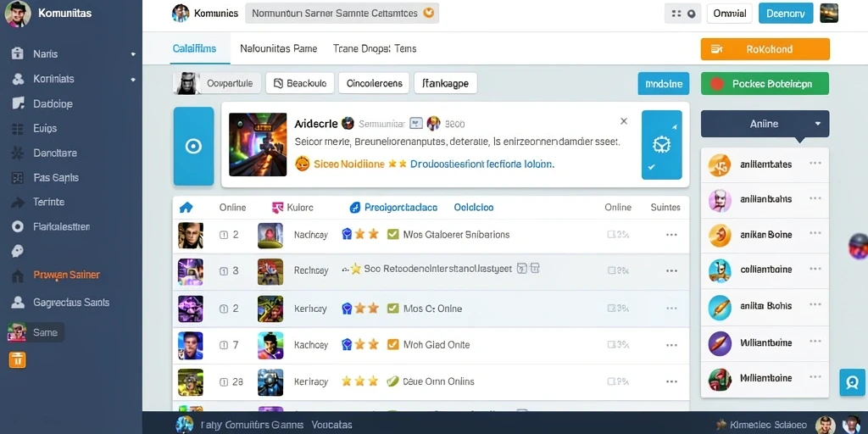Image resolution: width=868 pixels, height=434 pixels.
Task: Toggle green checkbox in Mos C: Online row
Action: coord(393,309)
